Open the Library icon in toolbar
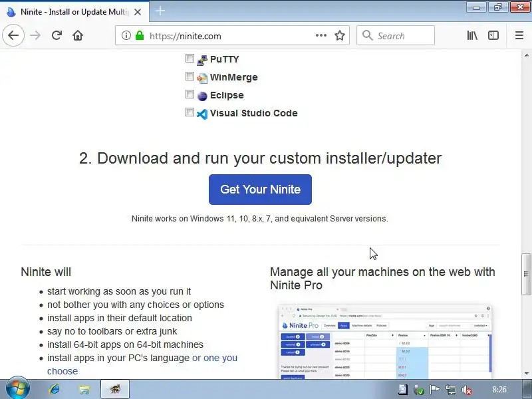532x399 pixels. tap(472, 35)
